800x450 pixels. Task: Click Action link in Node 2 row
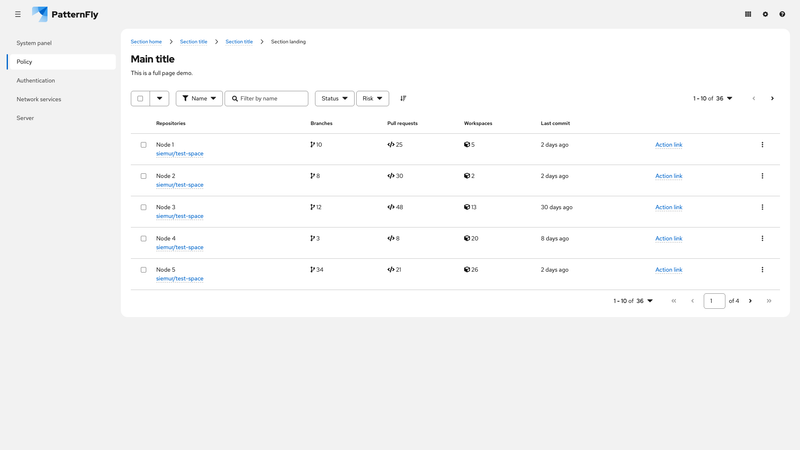[668, 176]
